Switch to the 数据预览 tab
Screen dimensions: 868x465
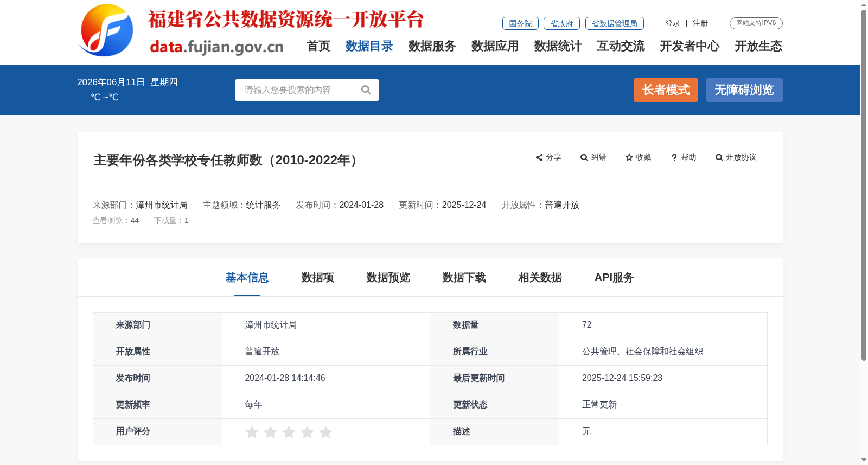coord(388,278)
